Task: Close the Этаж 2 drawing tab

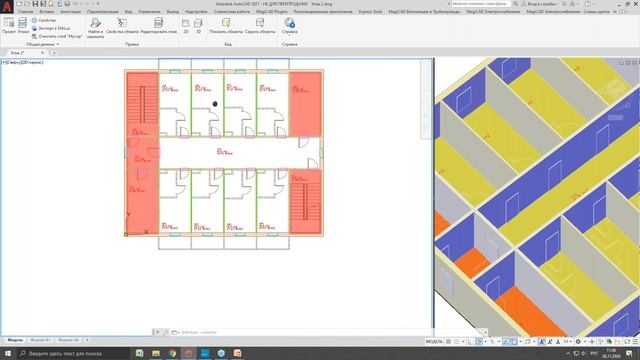Action: pos(42,53)
